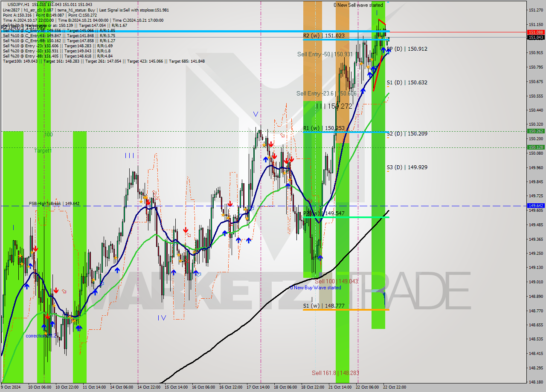The height and width of the screenshot is (392, 546).
Task: Click the '22 Oct 22:00' time label
Action: point(395,387)
